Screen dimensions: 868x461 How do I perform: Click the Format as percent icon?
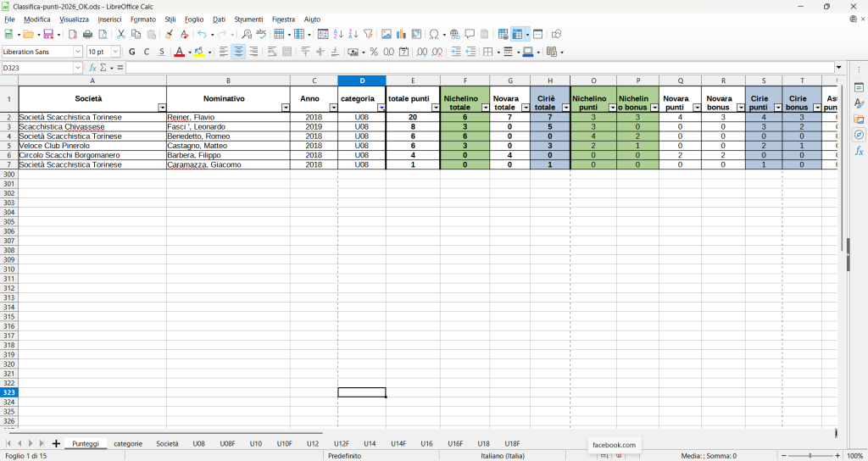coord(374,52)
